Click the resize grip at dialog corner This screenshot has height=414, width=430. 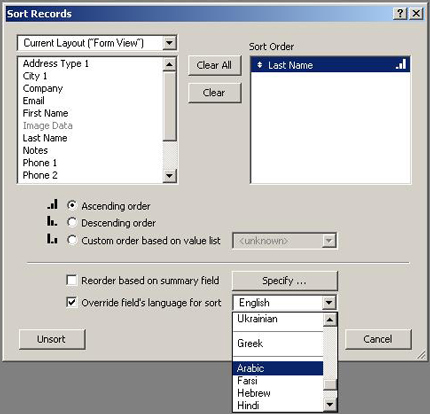(x=421, y=355)
